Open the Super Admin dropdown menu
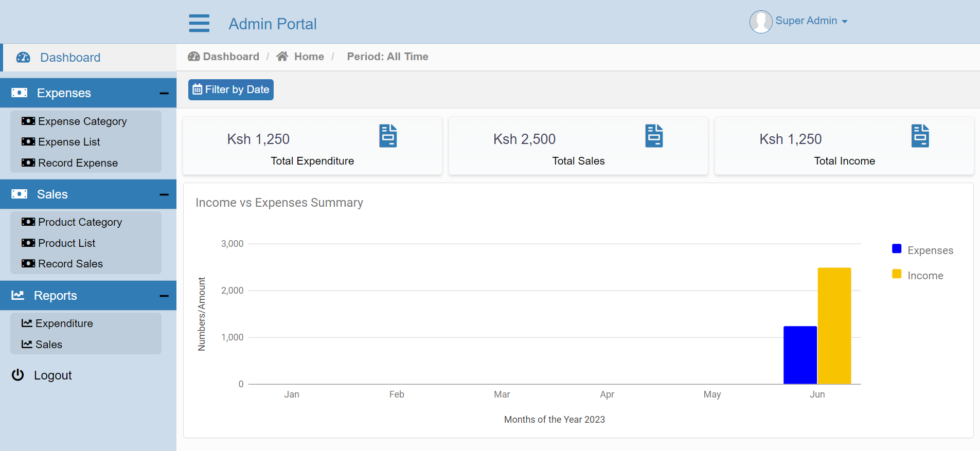The image size is (980, 451). pyautogui.click(x=811, y=21)
